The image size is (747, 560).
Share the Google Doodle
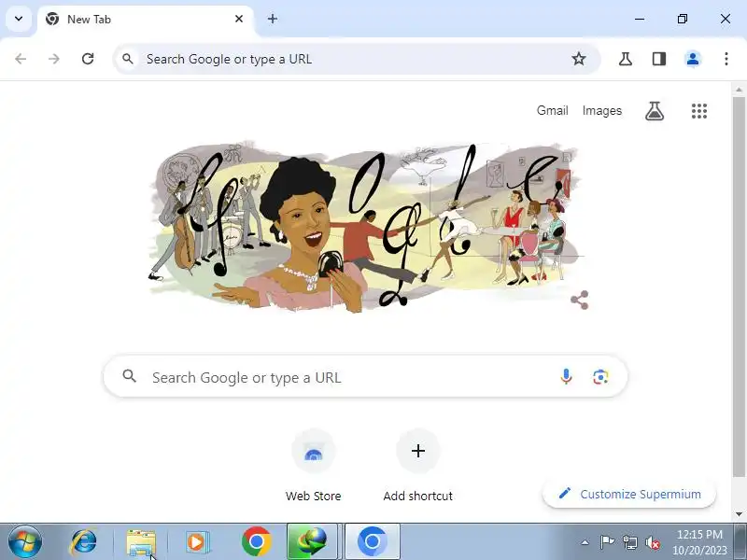click(579, 300)
